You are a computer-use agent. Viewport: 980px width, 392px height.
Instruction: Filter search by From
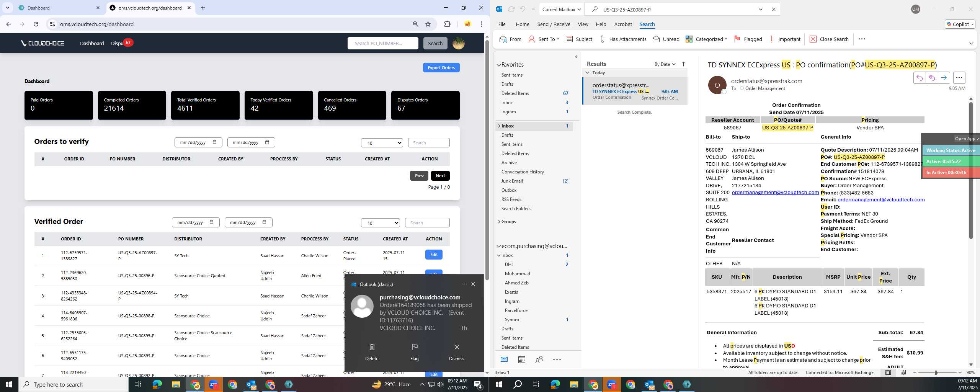pyautogui.click(x=510, y=39)
